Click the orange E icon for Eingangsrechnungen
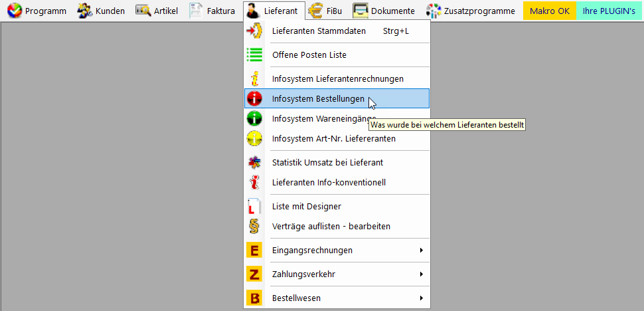This screenshot has height=311, width=644. tap(254, 251)
